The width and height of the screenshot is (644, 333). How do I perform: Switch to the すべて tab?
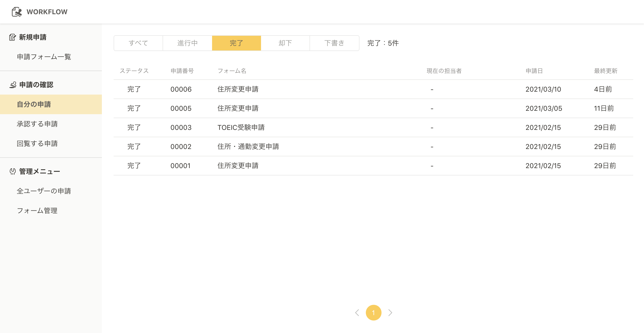pyautogui.click(x=138, y=43)
